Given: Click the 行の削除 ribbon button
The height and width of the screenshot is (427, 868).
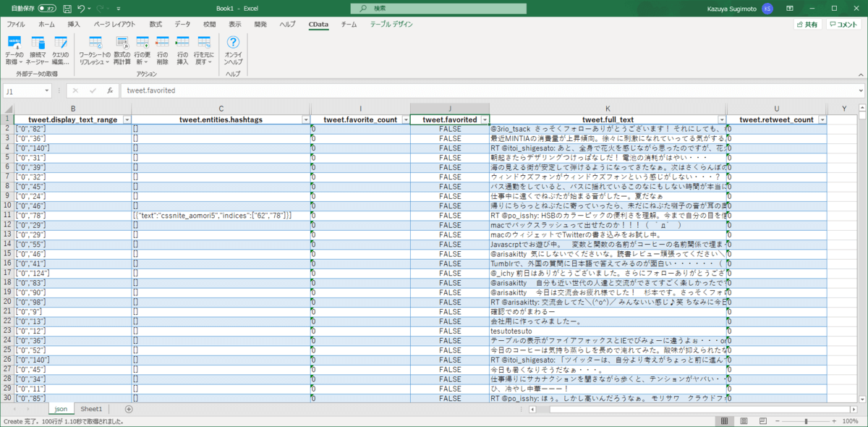Looking at the screenshot, I should pos(162,49).
